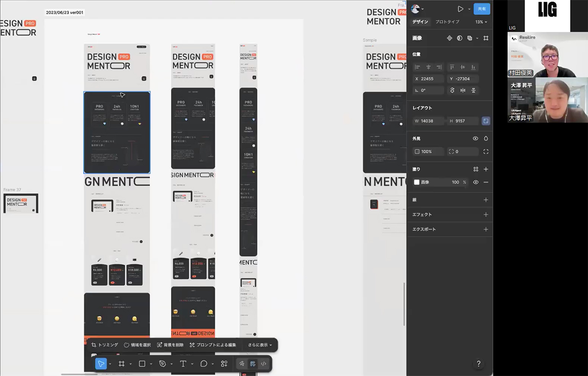Click the white 画像 fill swatch
This screenshot has height=376, width=588.
click(417, 182)
